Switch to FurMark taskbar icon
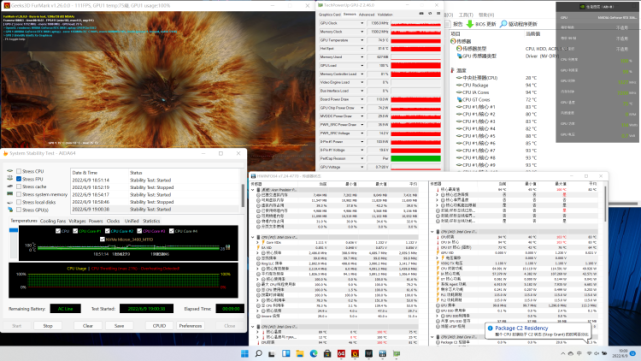Screen dimensions: 641x361 [355, 354]
